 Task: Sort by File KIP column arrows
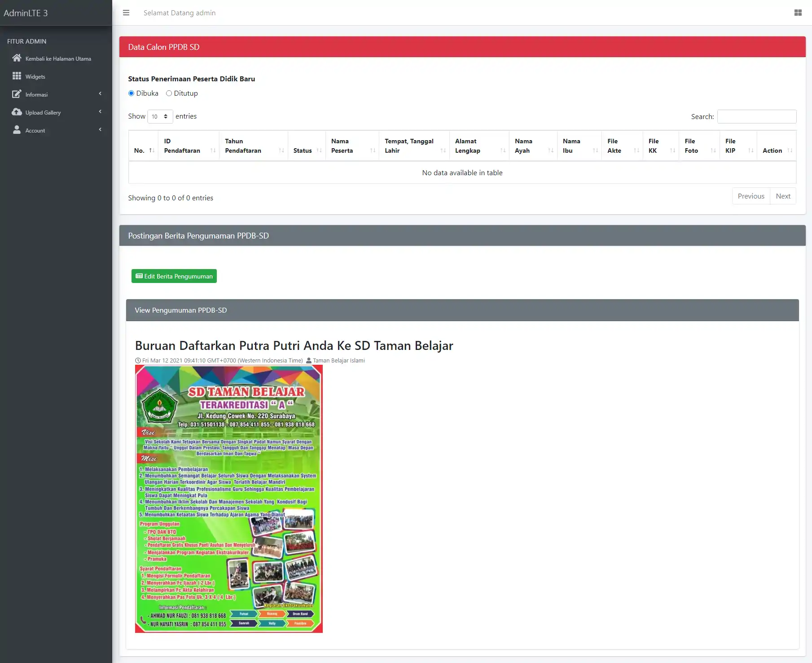click(751, 150)
